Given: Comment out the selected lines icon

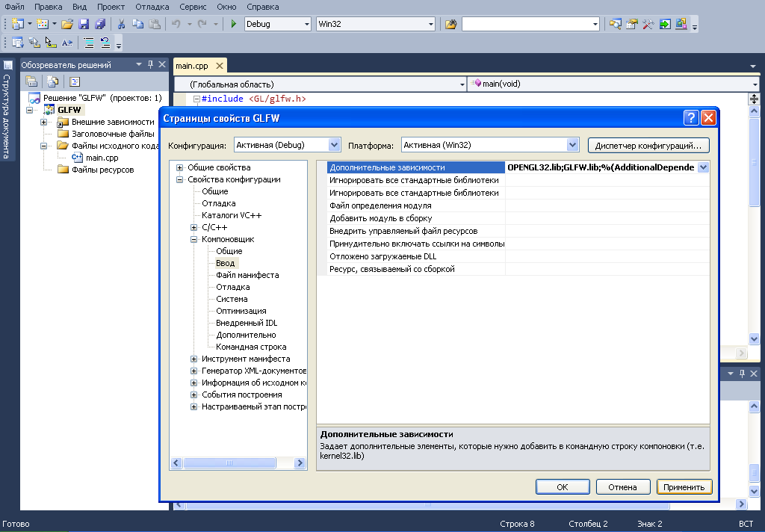Looking at the screenshot, I should pyautogui.click(x=89, y=43).
